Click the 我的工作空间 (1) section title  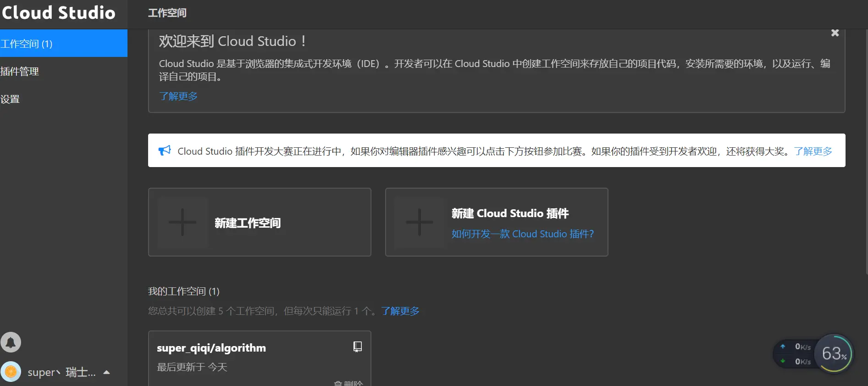(x=184, y=291)
